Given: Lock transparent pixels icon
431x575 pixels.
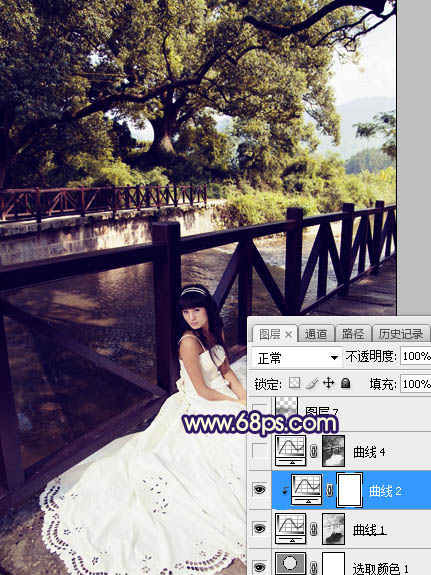Looking at the screenshot, I should click(x=295, y=383).
